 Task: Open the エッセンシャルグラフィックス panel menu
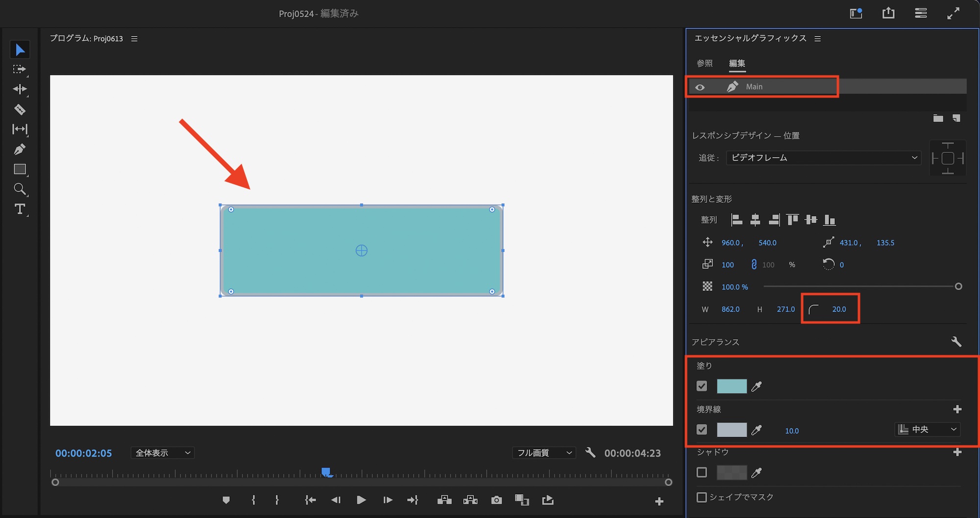(817, 39)
